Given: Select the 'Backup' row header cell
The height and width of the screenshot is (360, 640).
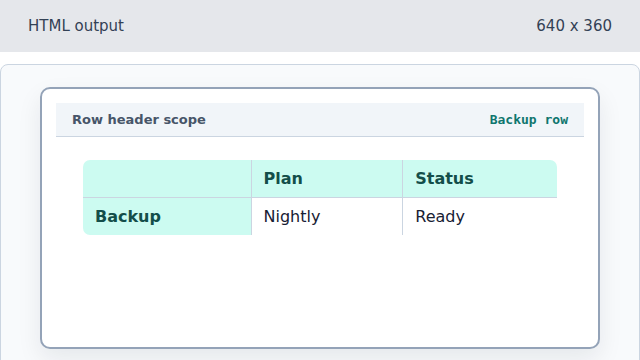Looking at the screenshot, I should pos(167,216).
